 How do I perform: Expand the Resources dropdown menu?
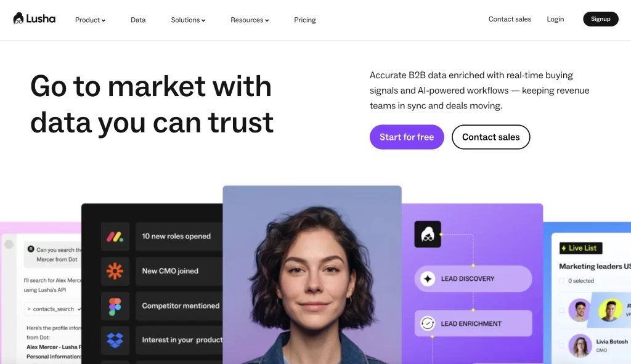point(250,20)
